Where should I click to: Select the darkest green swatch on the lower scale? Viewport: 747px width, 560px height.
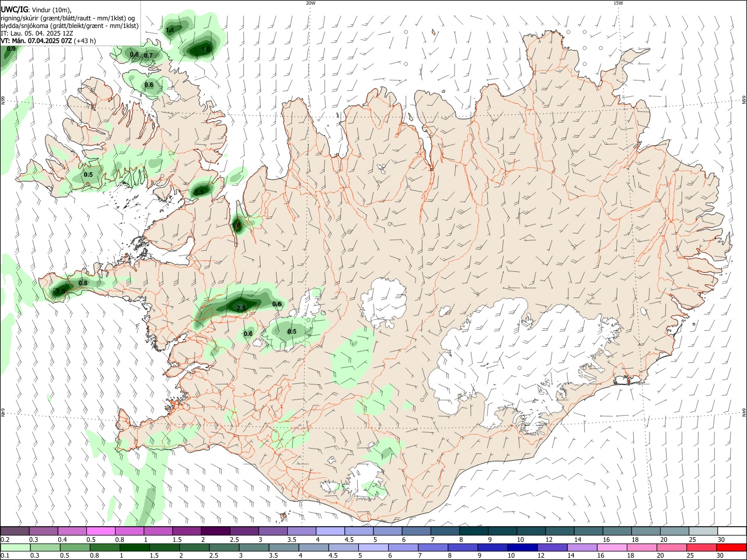click(134, 548)
